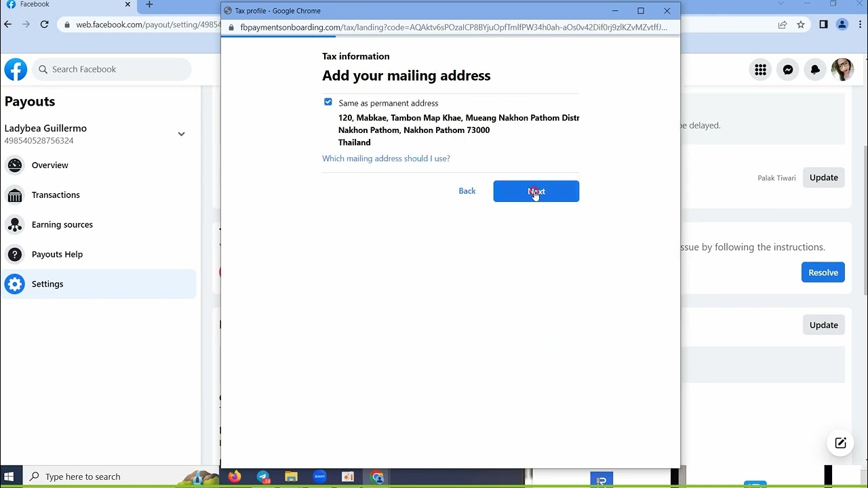Click the Tax profile popup address bar

(x=451, y=28)
